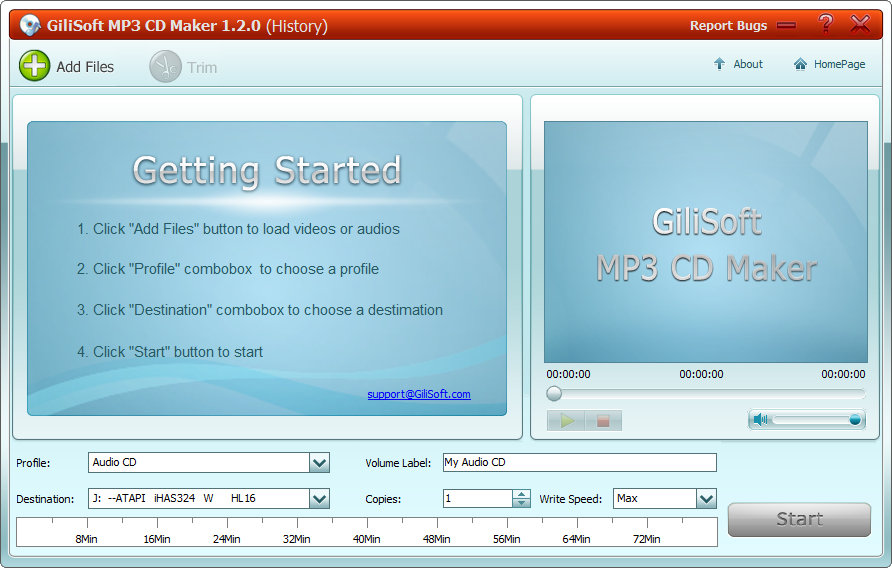
Task: Click the Volume Label text field
Action: click(x=579, y=463)
